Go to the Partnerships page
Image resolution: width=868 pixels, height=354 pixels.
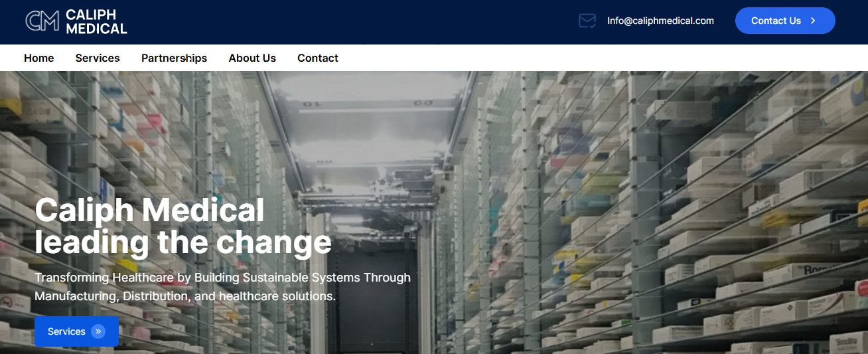click(x=174, y=58)
